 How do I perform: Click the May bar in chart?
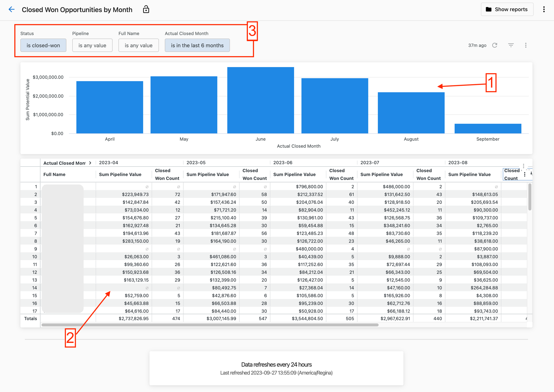184,105
